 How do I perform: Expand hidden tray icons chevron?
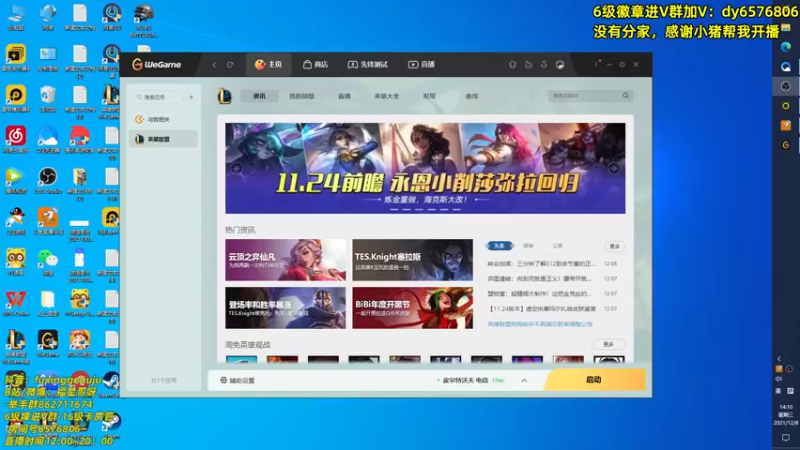779,359
